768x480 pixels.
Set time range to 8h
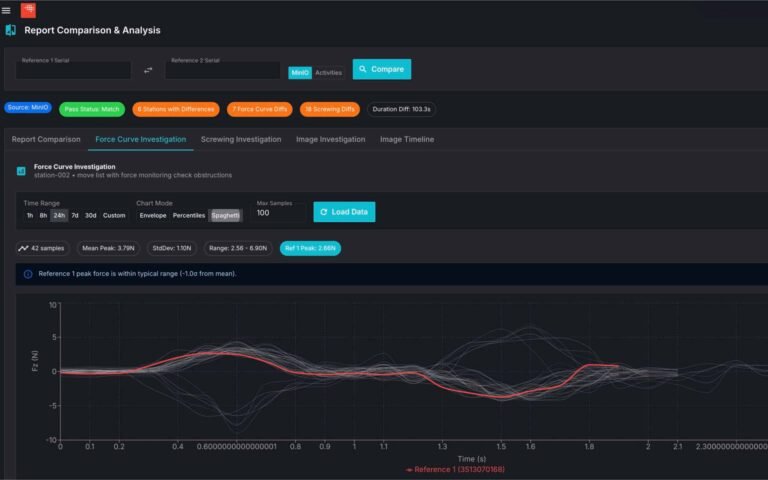coord(43,216)
